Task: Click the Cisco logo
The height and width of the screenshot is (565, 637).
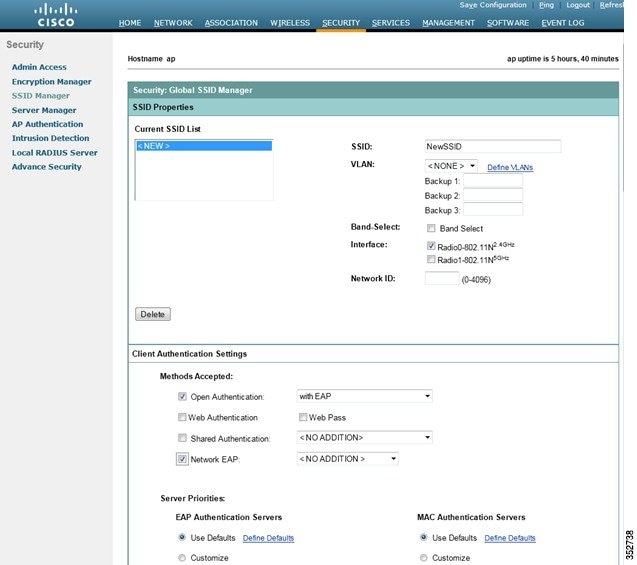Action: [56, 15]
